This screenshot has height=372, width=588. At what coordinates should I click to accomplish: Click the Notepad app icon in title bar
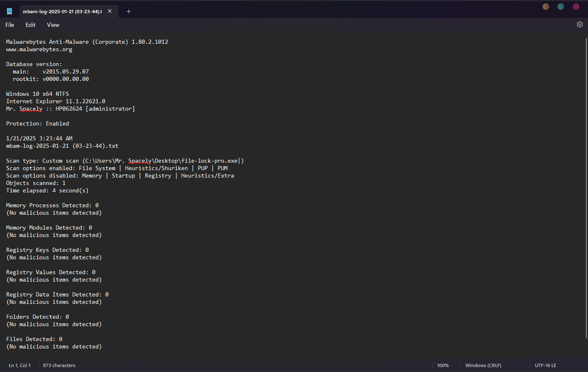click(9, 11)
